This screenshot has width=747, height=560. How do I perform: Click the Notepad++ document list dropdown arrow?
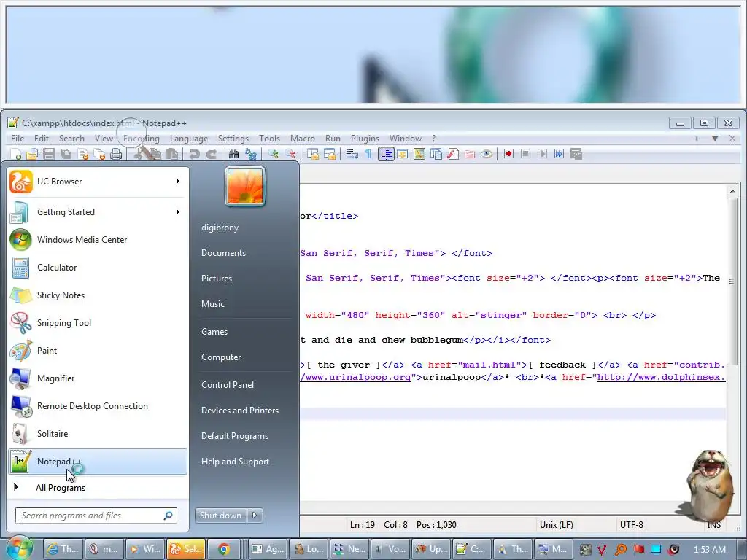[x=715, y=138]
